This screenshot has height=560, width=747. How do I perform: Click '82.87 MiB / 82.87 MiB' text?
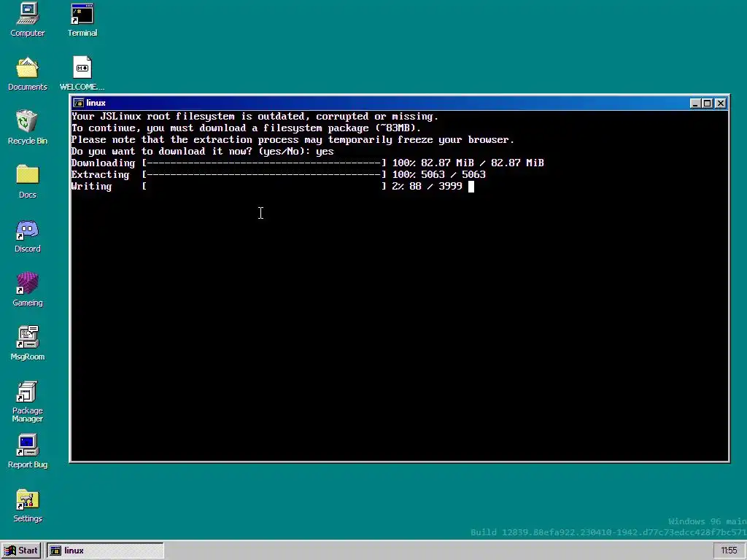[482, 163]
